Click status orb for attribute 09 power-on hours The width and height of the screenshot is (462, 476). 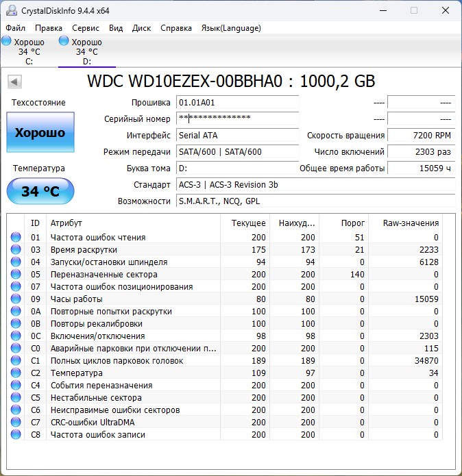pos(16,299)
